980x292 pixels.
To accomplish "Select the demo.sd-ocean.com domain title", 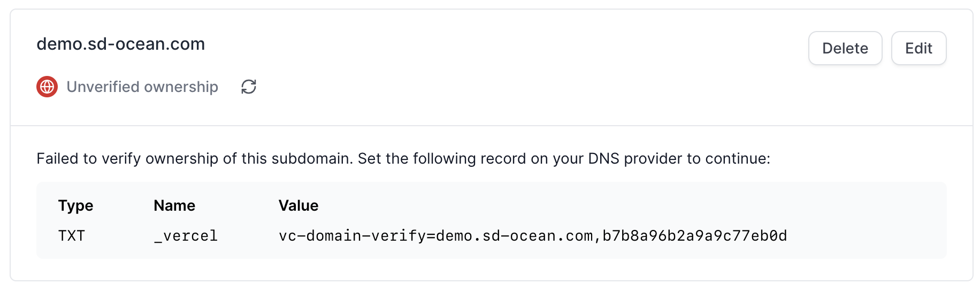I will (121, 44).
